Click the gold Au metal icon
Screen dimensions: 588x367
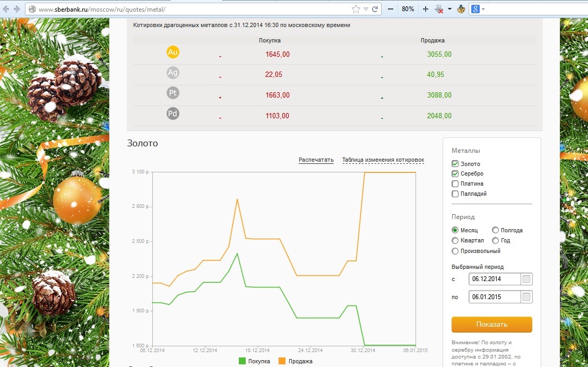173,52
